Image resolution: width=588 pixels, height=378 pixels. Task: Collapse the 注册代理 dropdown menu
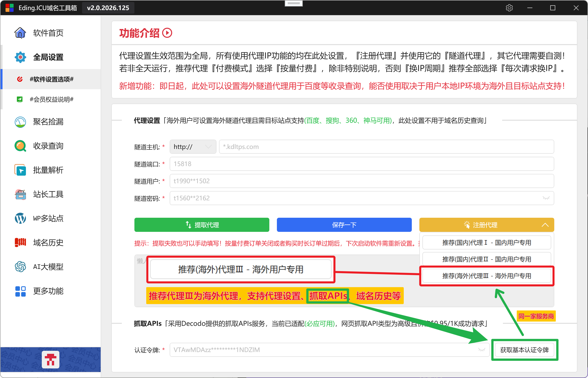point(545,225)
